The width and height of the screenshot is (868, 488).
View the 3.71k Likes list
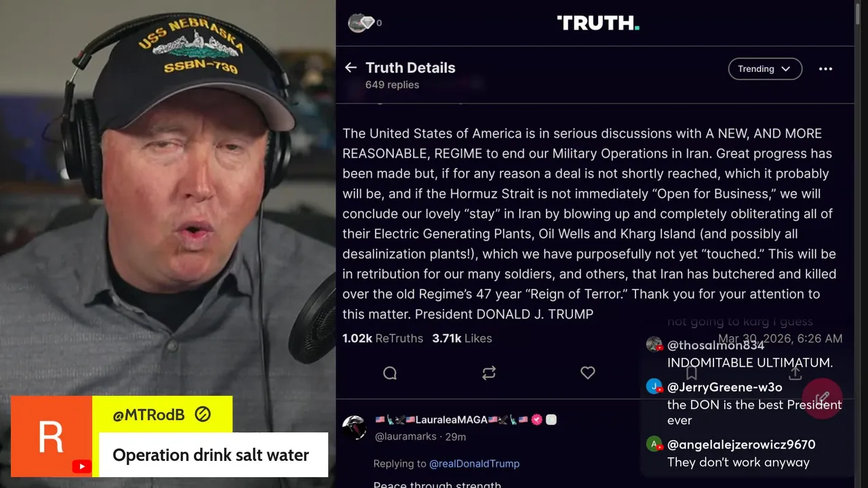click(462, 338)
